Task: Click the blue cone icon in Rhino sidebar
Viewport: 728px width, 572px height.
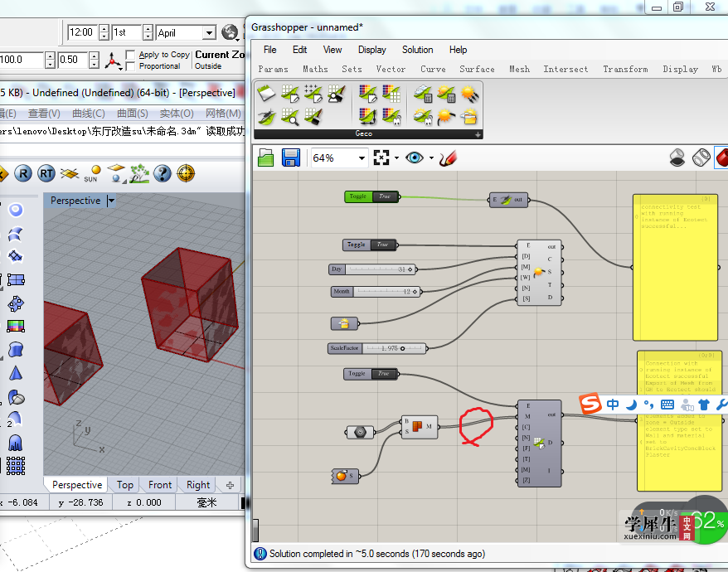Action: (x=15, y=373)
